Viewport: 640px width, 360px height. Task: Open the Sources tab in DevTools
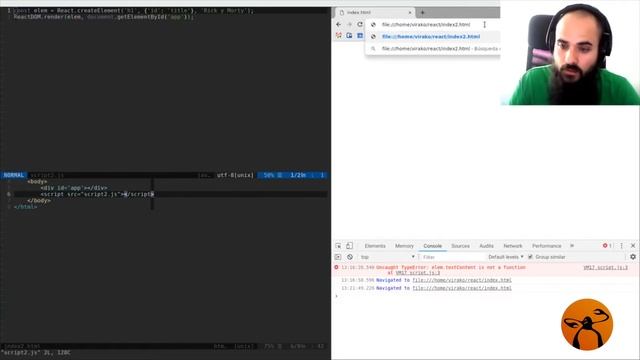460,246
